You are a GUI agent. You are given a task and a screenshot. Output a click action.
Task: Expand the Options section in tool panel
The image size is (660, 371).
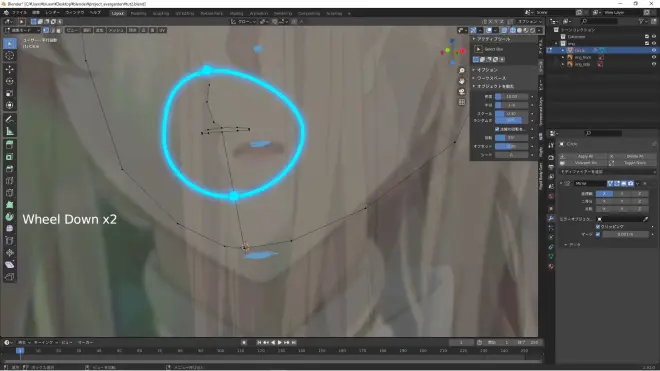[x=487, y=70]
